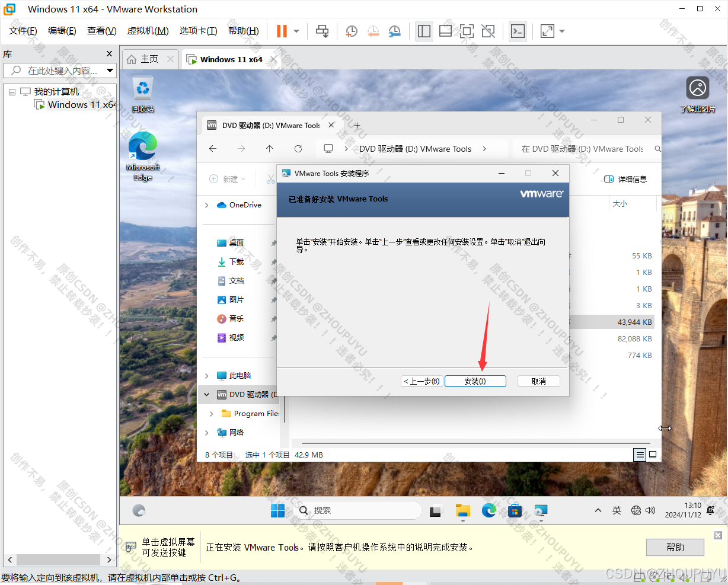Open the 虚拟机(M) menu
728x585 pixels.
[148, 31]
